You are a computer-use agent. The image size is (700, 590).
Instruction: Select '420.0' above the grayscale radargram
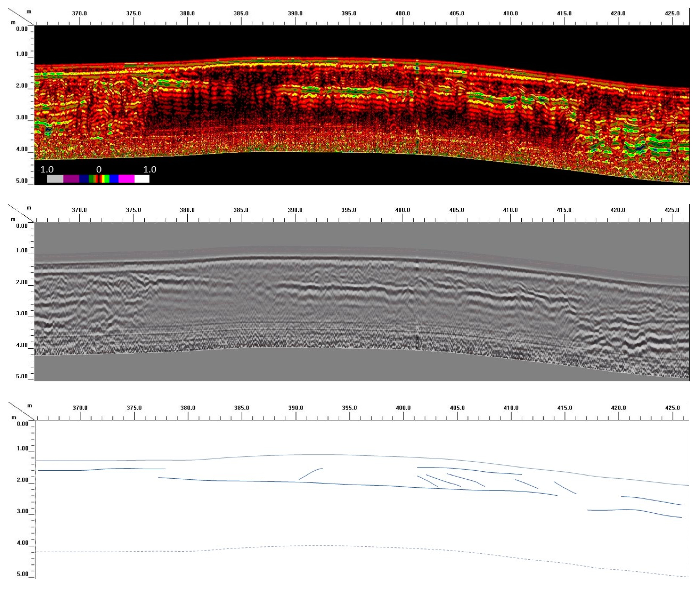[x=618, y=210]
